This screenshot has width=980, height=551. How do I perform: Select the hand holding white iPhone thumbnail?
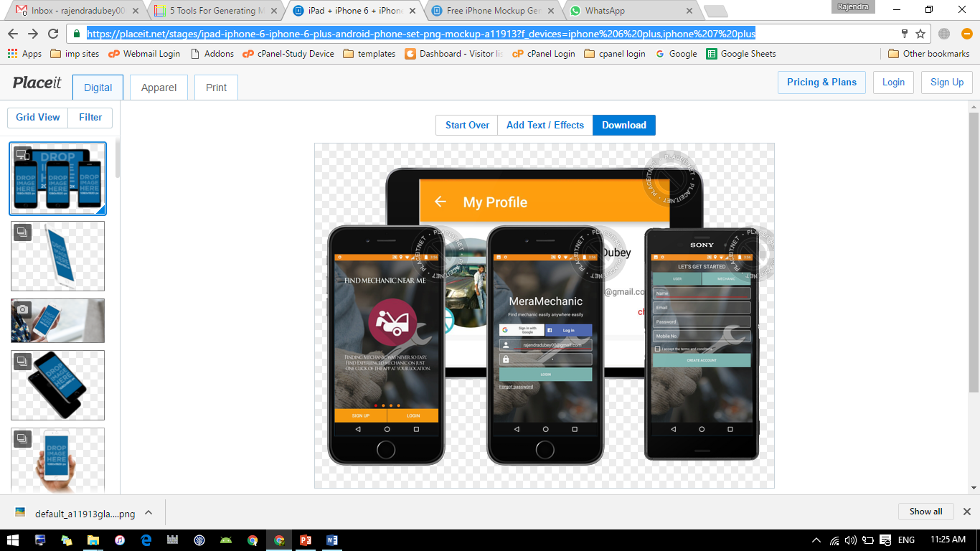57,461
